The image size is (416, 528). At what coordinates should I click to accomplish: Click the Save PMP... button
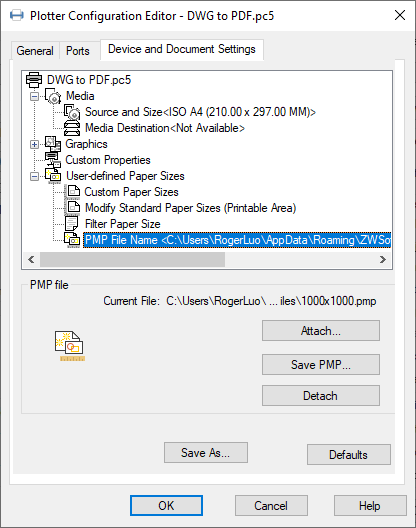click(x=321, y=364)
